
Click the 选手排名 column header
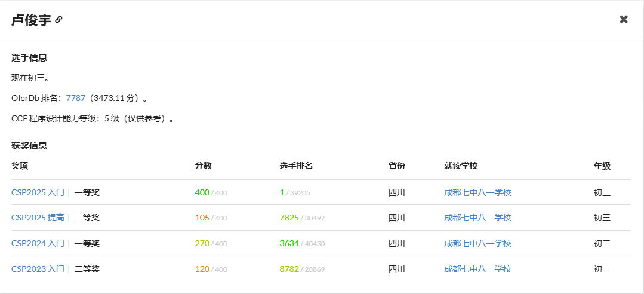(x=296, y=166)
